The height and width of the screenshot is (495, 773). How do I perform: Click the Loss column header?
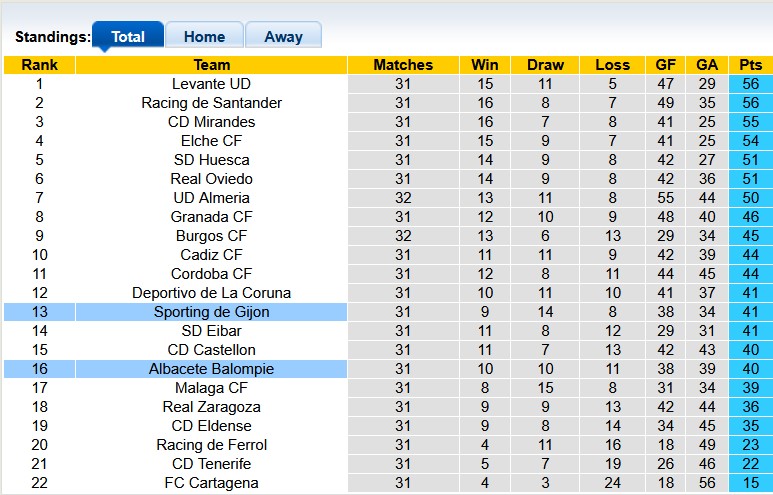coord(612,65)
